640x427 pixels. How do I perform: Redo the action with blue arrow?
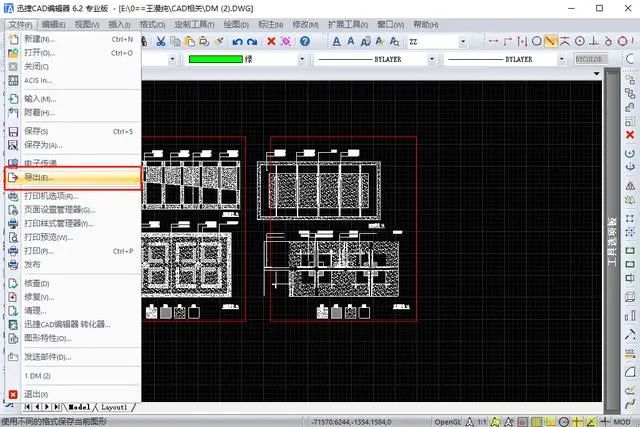252,41
